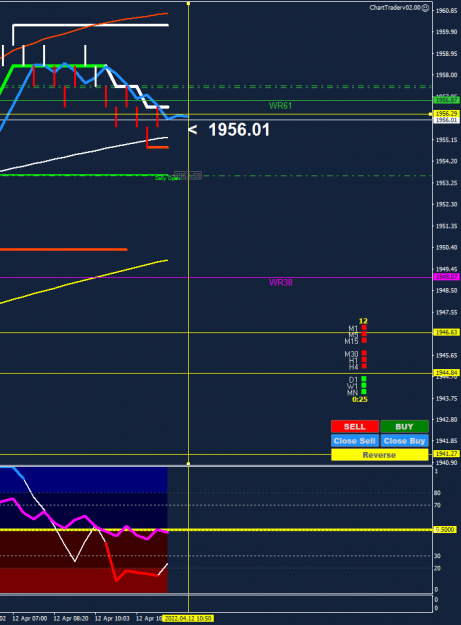461x625 pixels.
Task: Click the yellow 0.5000 oscillator level tag
Action: click(x=445, y=530)
